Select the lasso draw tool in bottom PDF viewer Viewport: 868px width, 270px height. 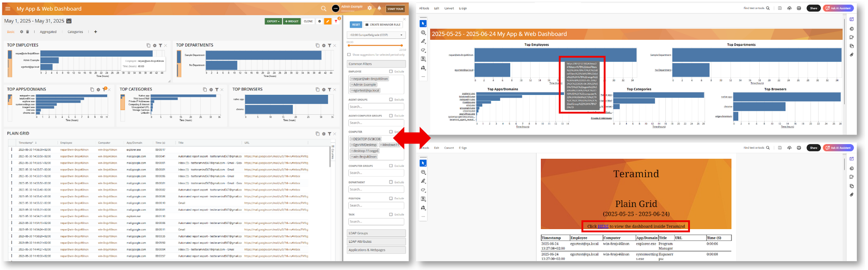pos(423,190)
